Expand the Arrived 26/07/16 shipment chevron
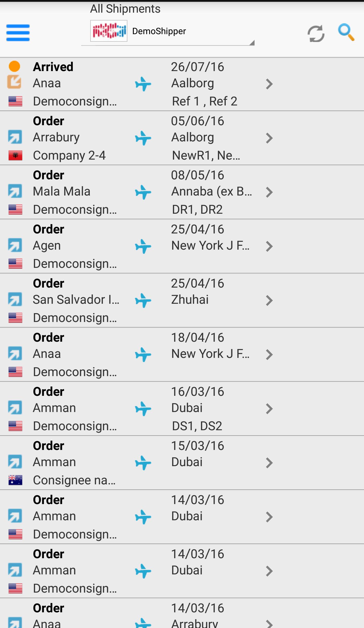The image size is (364, 628). [269, 84]
